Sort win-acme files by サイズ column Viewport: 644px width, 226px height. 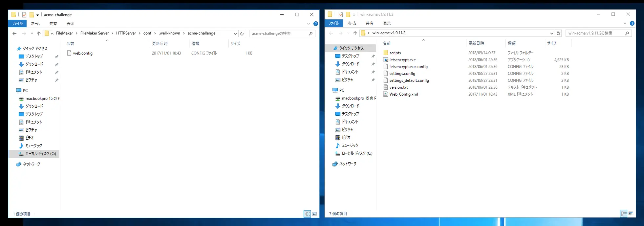coord(558,43)
